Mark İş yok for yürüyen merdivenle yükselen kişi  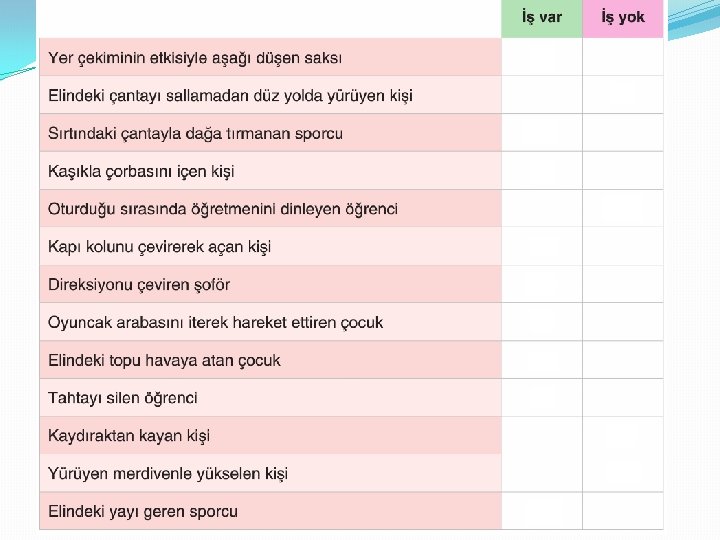coord(622,474)
